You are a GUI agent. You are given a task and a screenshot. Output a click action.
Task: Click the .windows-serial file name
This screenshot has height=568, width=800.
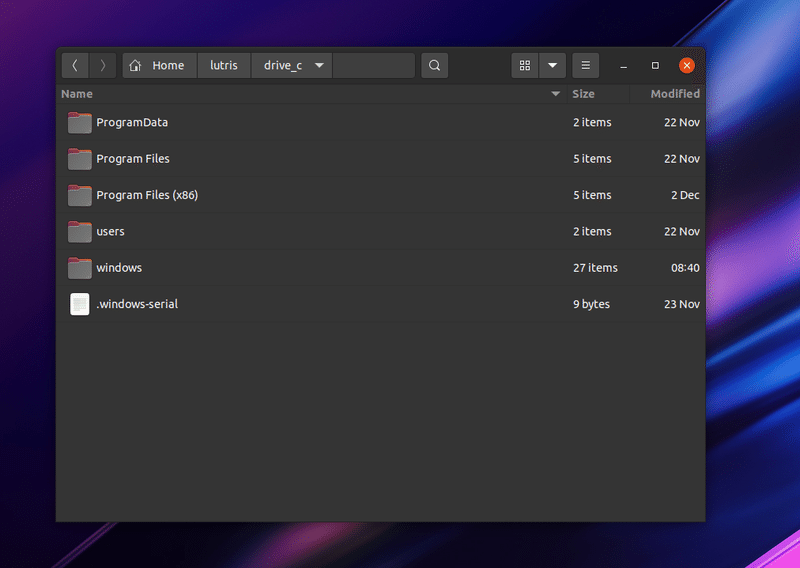(137, 304)
